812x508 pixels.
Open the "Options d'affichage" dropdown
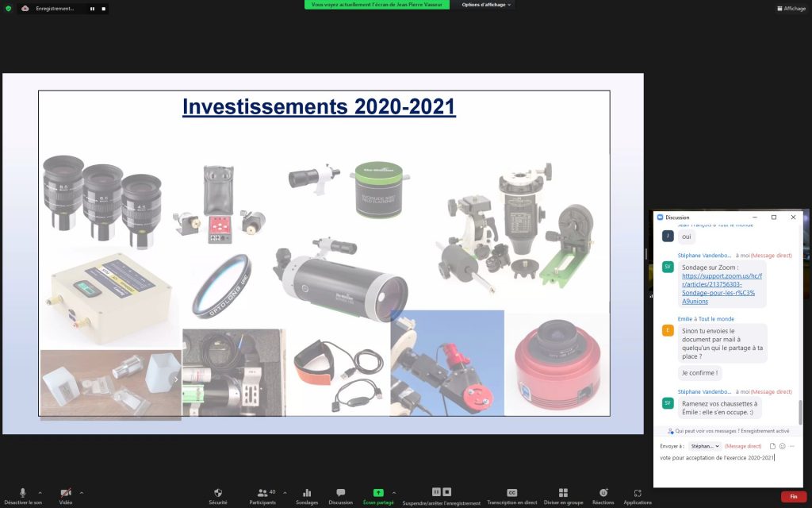486,5
